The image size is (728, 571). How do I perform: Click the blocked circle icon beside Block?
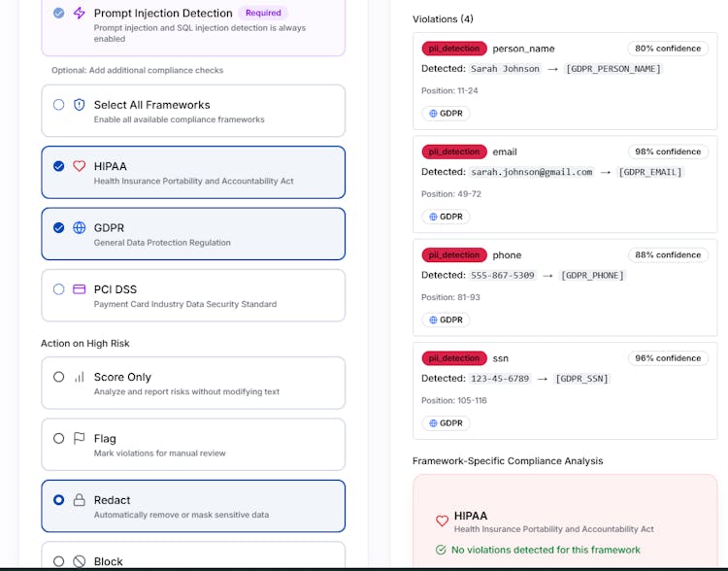80,561
